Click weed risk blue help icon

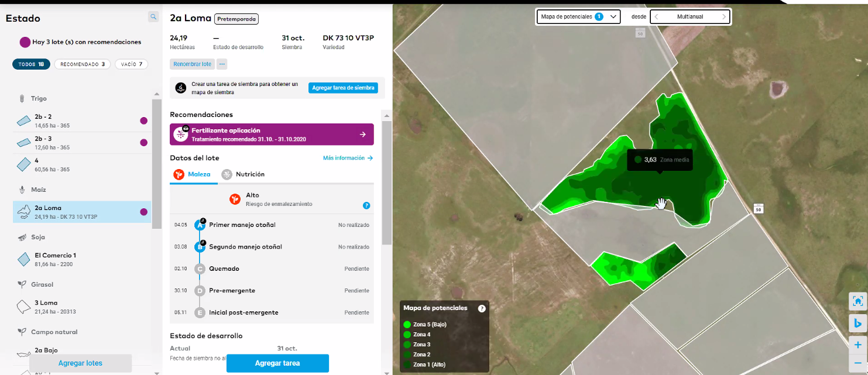[366, 205]
